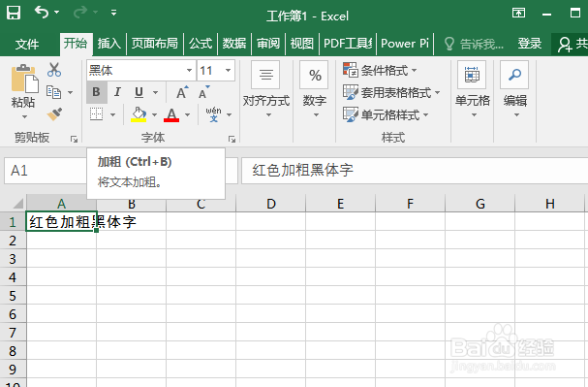Click the share person icon
Viewport: 588px width, 387px height.
[x=565, y=45]
